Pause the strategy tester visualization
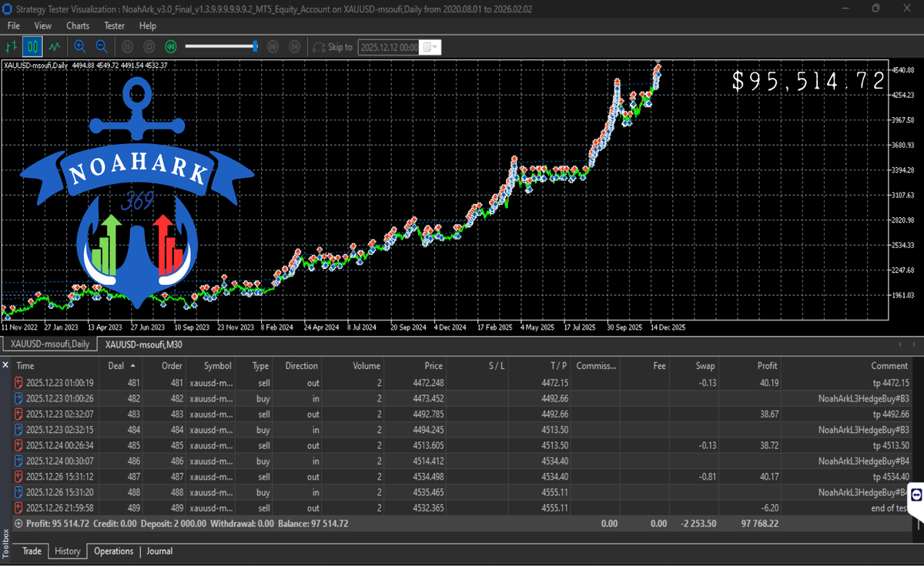 coord(129,47)
